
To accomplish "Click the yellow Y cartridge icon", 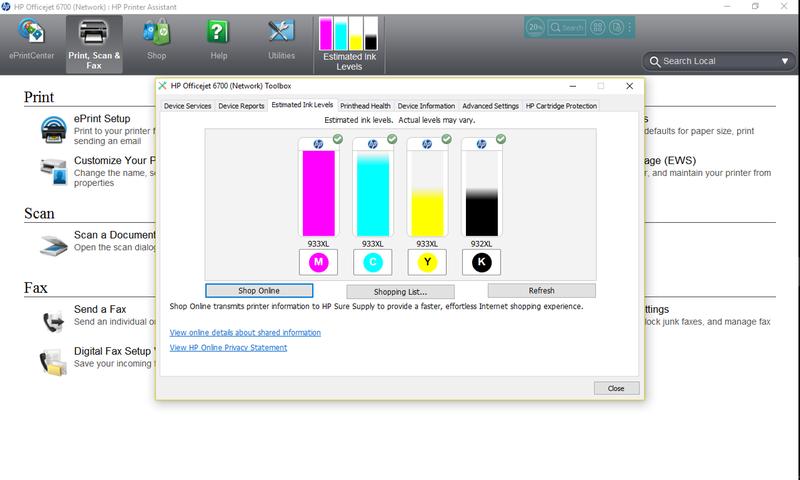I will 427,262.
